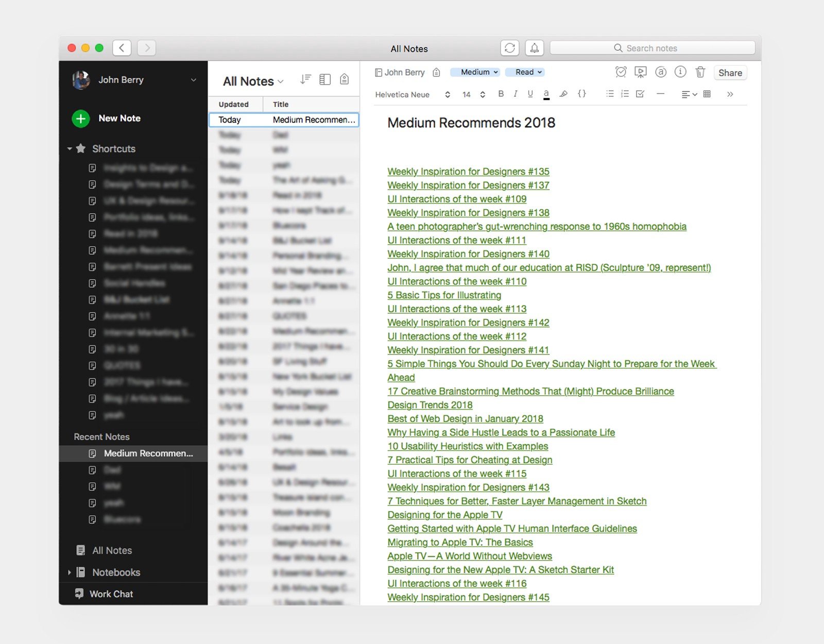
Task: Insert a checkbox into the note
Action: click(x=640, y=94)
